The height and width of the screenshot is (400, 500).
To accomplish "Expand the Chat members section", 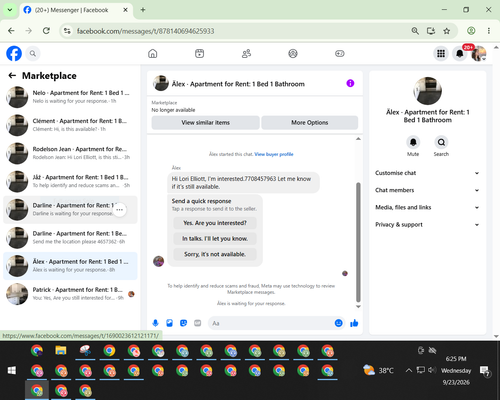I will [427, 190].
